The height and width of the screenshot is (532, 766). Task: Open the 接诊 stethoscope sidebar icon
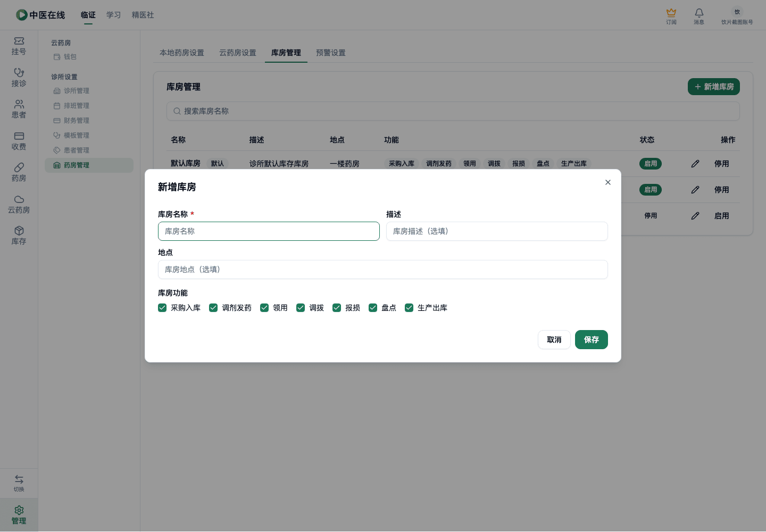[19, 72]
